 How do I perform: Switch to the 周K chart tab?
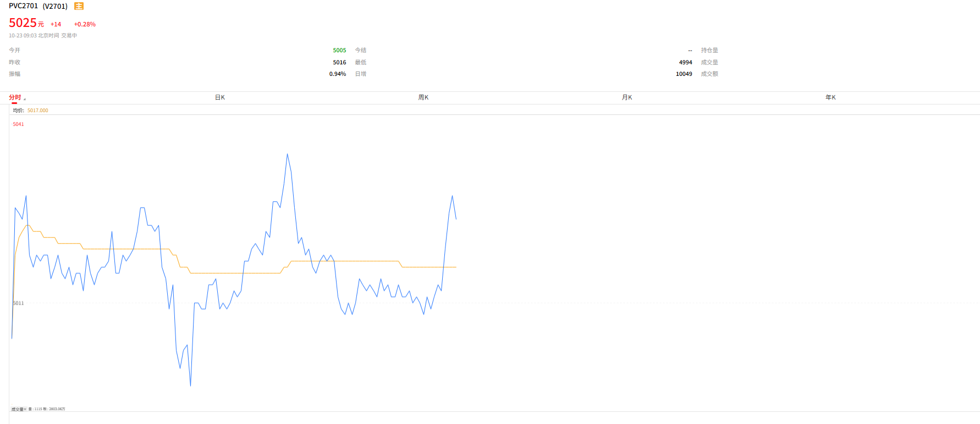[x=423, y=97]
